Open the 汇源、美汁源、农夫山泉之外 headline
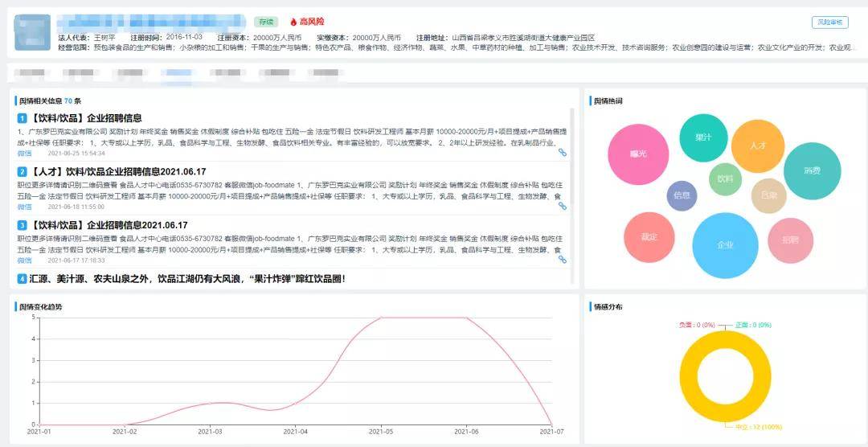This screenshot has height=447, width=868. pyautogui.click(x=186, y=279)
